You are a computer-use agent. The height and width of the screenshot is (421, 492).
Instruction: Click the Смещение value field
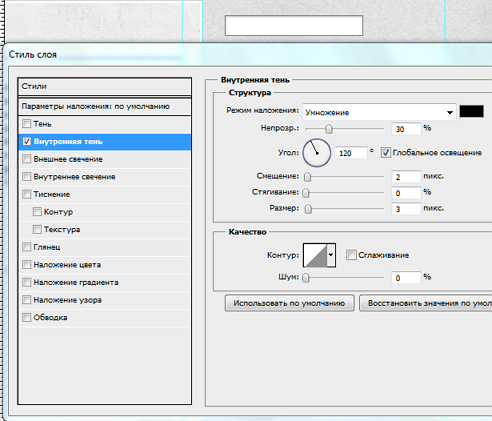click(406, 177)
